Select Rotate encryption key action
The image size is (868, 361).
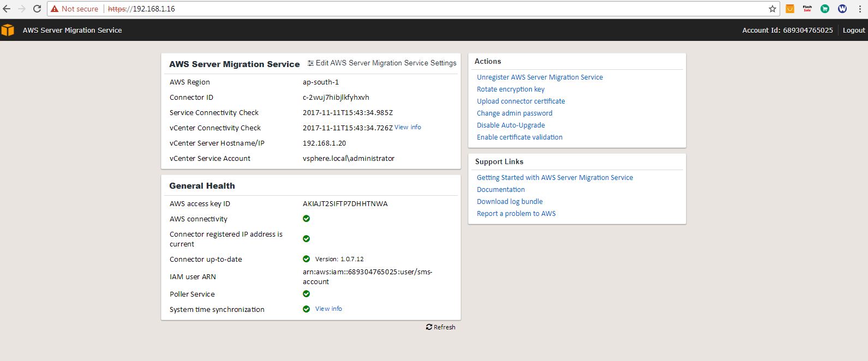tap(510, 89)
